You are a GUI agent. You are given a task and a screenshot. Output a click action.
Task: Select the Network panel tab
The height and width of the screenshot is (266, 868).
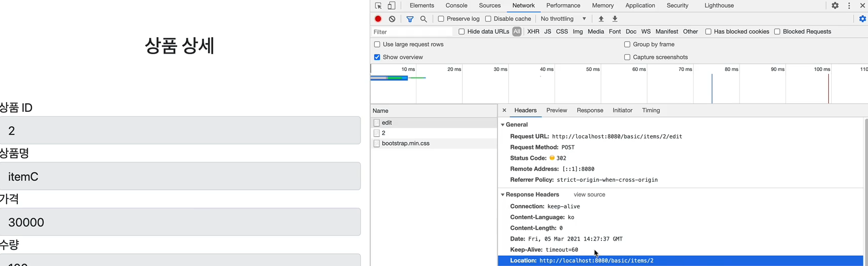tap(523, 6)
